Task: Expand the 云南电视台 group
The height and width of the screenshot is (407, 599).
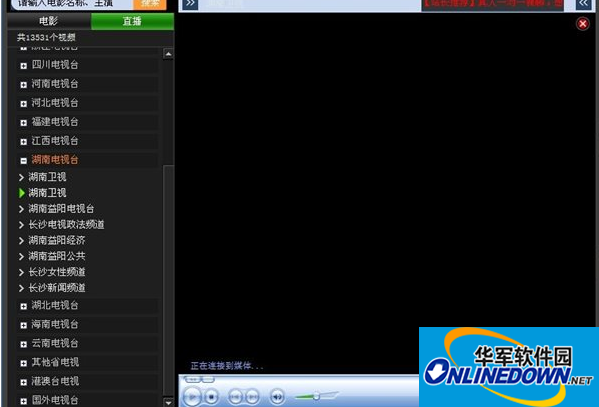Action: pyautogui.click(x=24, y=344)
